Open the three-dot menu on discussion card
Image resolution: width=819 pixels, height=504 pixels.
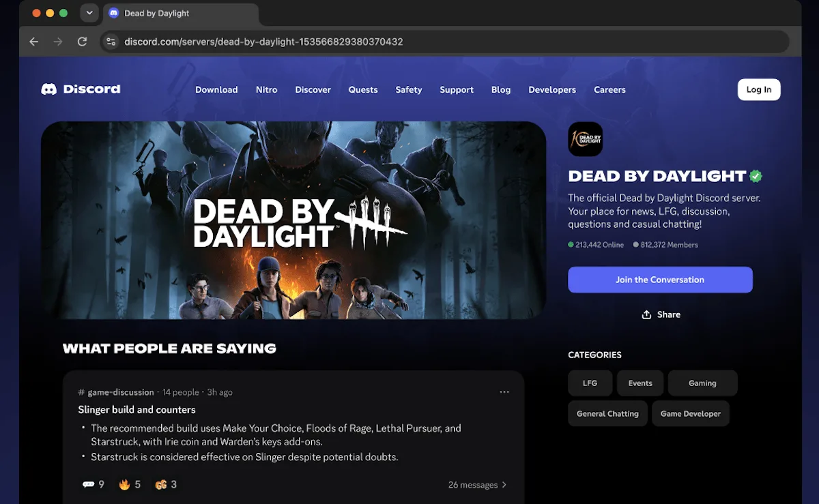pyautogui.click(x=504, y=392)
